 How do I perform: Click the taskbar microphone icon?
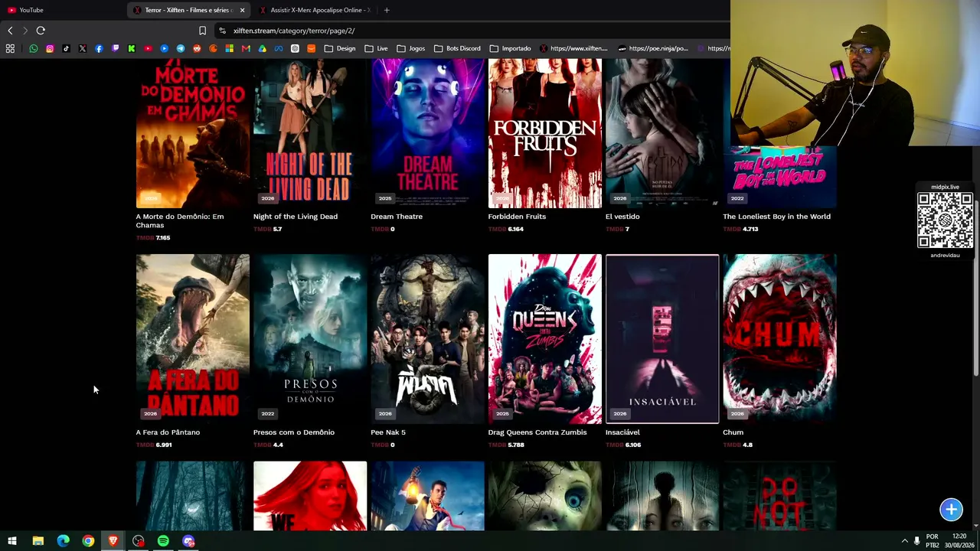click(916, 541)
